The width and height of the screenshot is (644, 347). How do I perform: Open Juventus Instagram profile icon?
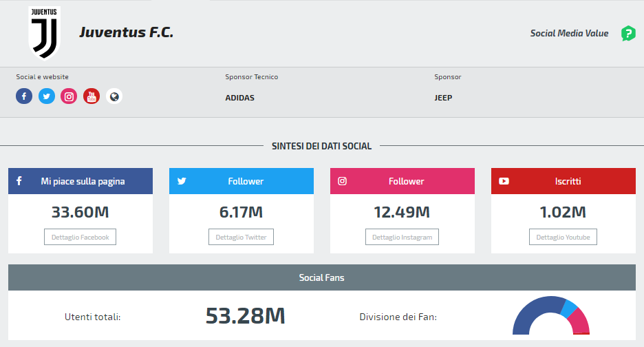tap(69, 96)
